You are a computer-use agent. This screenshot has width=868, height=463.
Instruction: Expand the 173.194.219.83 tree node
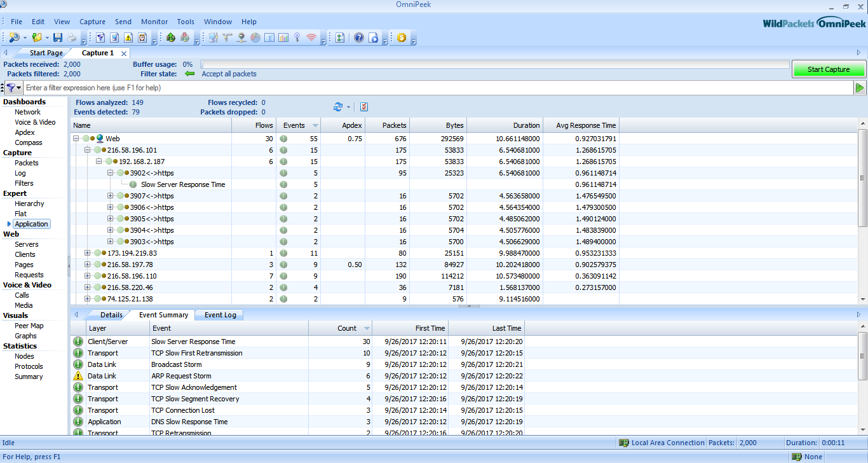[x=88, y=253]
